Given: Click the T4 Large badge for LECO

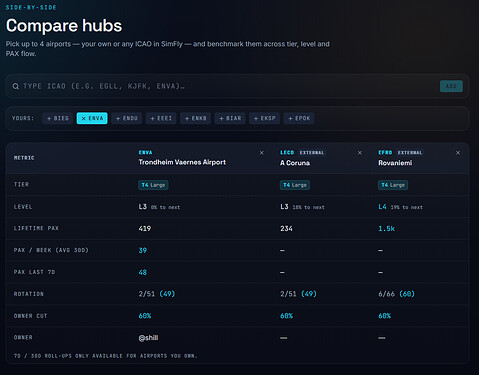Looking at the screenshot, I should pos(295,185).
